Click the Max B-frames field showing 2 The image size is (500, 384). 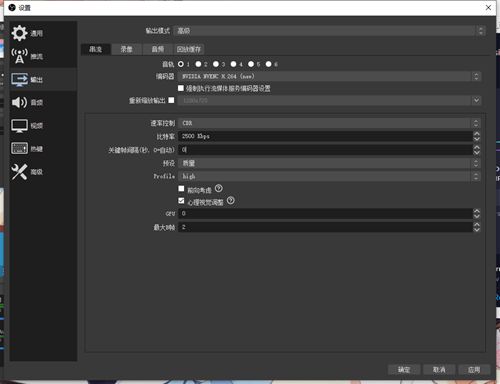(x=325, y=227)
